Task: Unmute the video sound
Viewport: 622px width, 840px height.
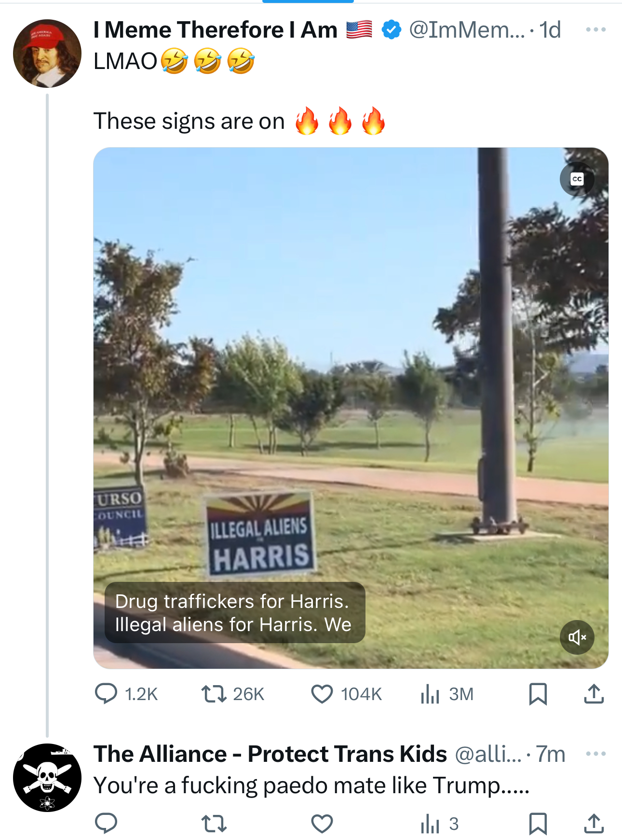Action: click(x=577, y=637)
